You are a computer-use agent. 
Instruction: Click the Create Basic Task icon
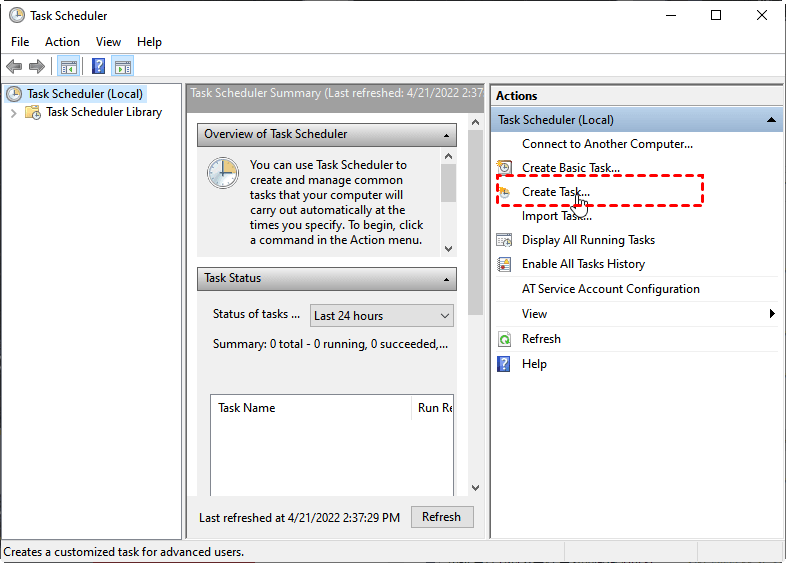tap(504, 167)
